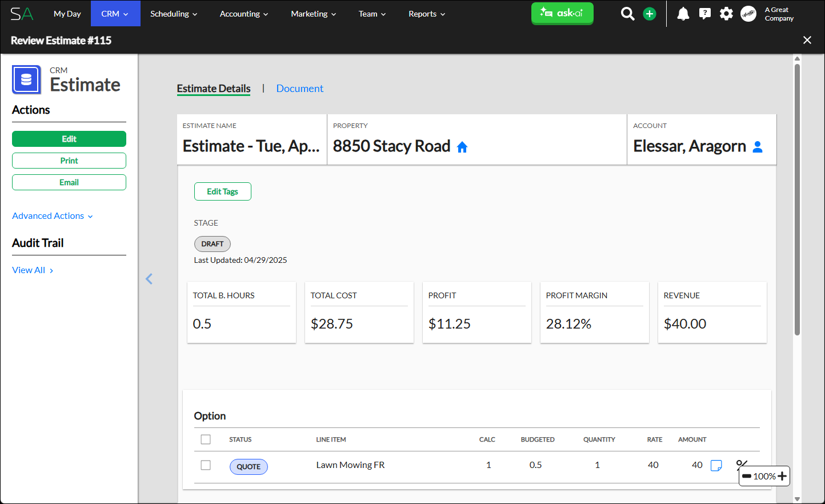825x504 pixels.
Task: Click the green Edit button
Action: pyautogui.click(x=69, y=139)
